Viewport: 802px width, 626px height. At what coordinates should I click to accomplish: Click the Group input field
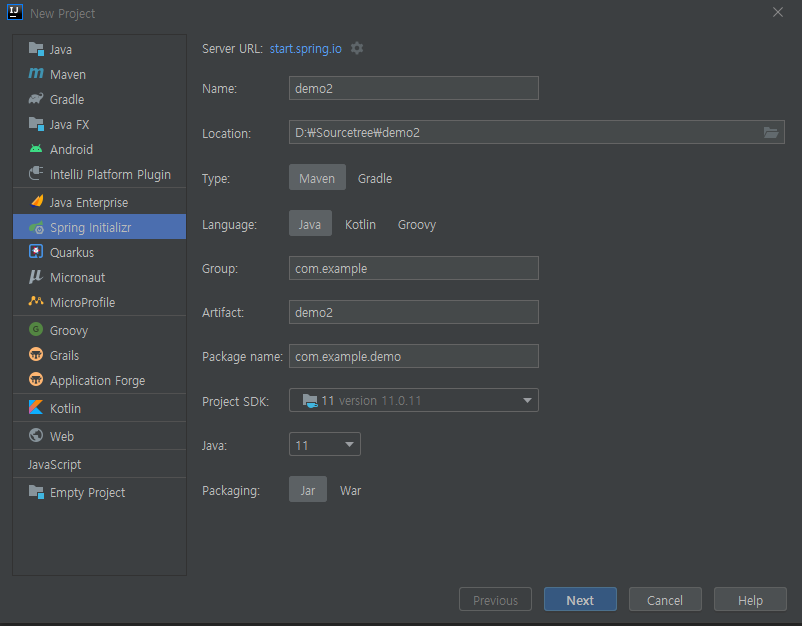coord(414,268)
